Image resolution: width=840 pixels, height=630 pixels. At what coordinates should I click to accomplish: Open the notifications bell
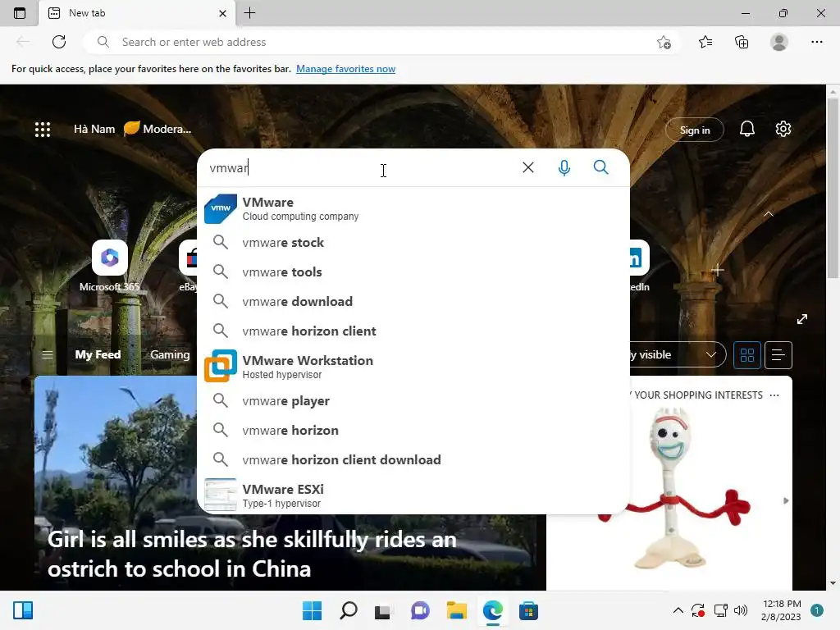pyautogui.click(x=746, y=129)
